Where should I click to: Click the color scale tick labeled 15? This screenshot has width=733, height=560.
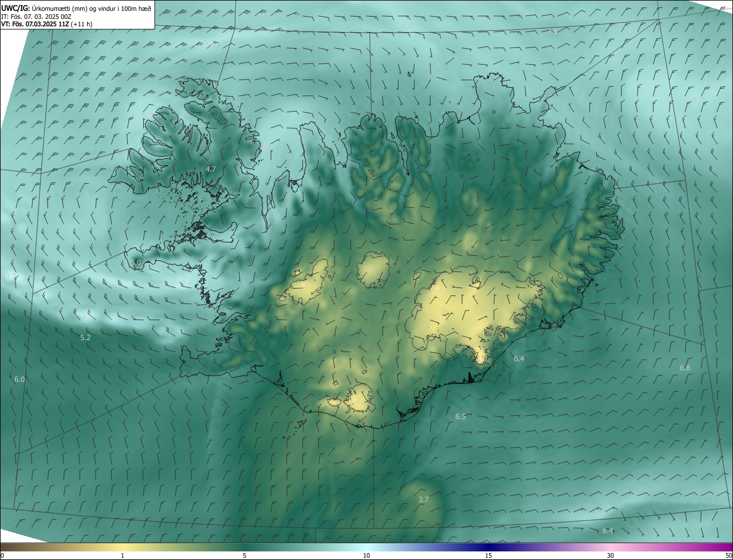click(x=488, y=555)
